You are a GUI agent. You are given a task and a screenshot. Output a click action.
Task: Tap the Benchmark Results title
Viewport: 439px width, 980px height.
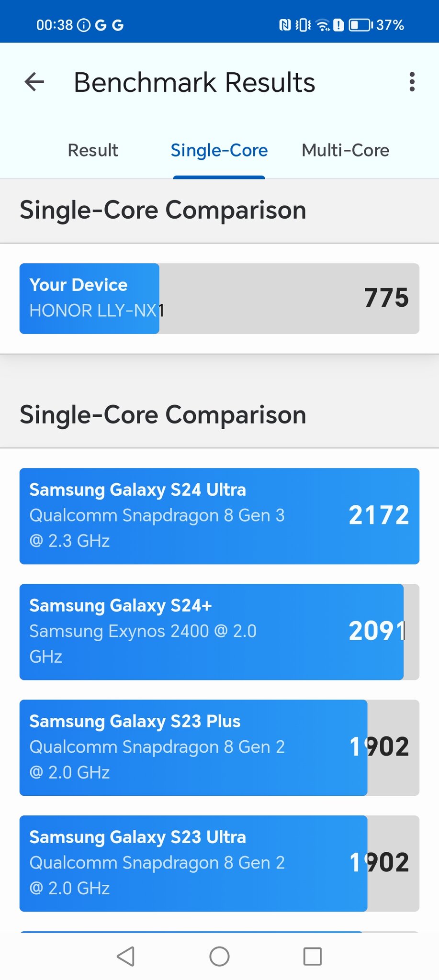pos(194,82)
